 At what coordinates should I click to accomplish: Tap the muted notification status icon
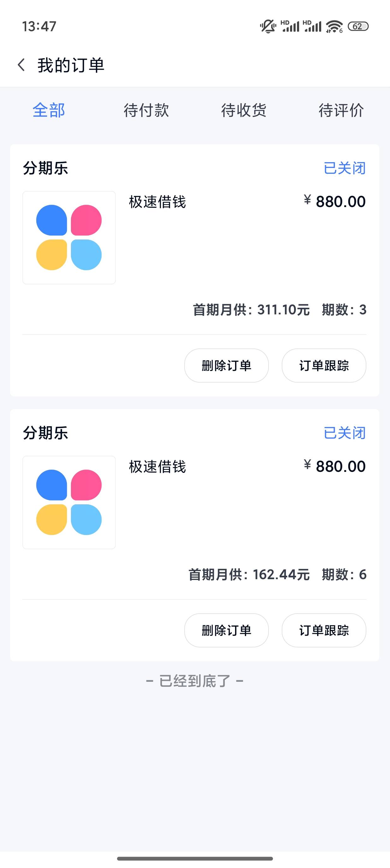point(268,26)
